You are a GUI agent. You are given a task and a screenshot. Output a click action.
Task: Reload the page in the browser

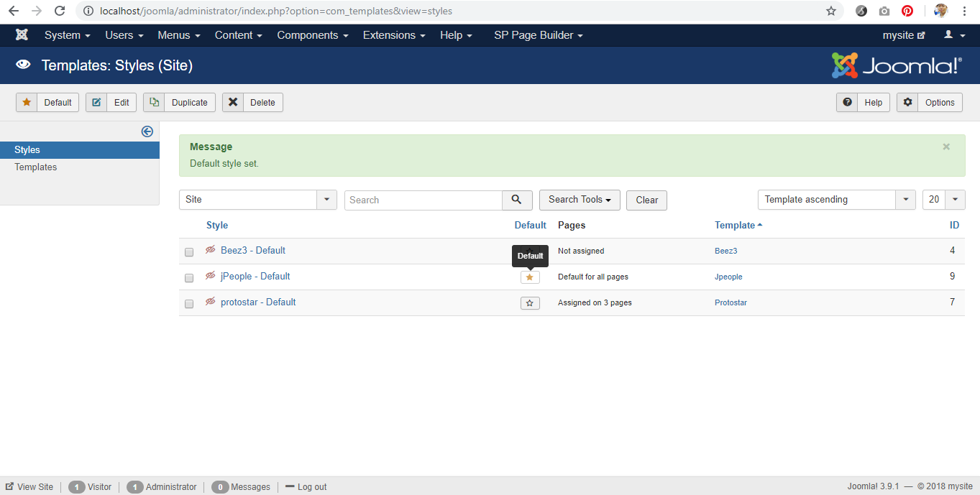click(60, 11)
